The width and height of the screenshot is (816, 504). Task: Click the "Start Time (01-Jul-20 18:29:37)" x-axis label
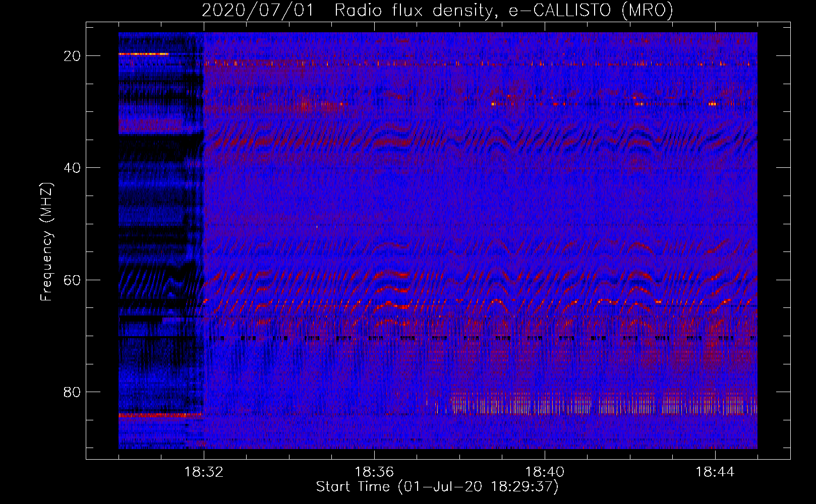[437, 487]
